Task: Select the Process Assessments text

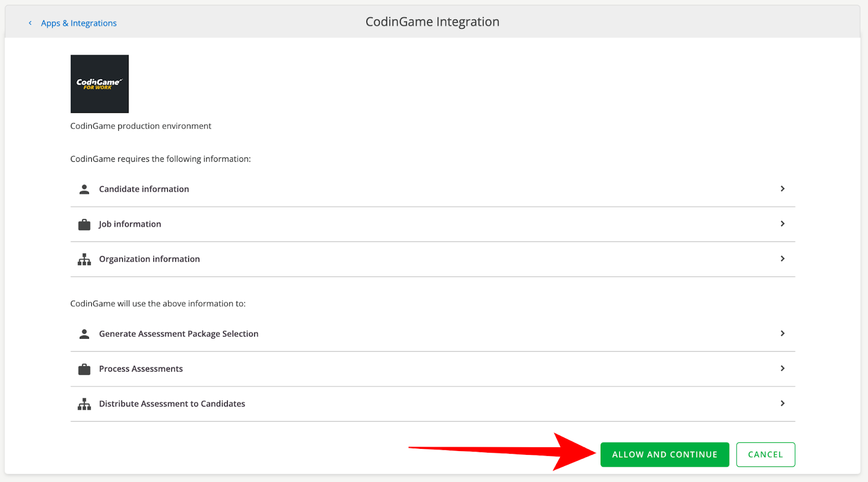Action: pos(141,369)
